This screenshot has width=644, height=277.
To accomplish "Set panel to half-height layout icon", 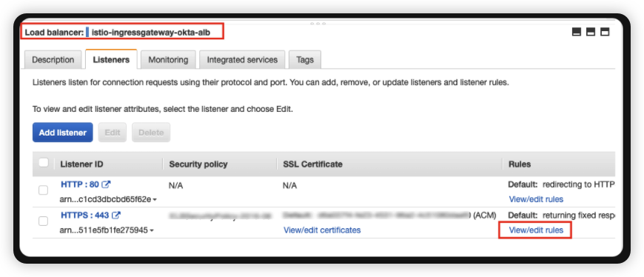I will pyautogui.click(x=591, y=32).
